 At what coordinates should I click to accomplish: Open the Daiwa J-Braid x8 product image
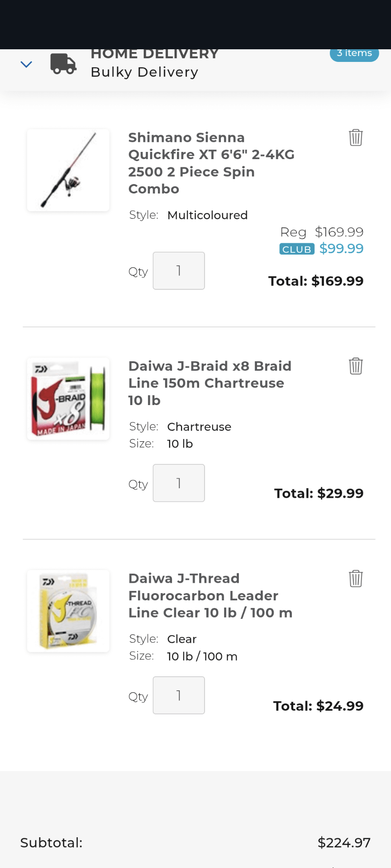coord(68,399)
